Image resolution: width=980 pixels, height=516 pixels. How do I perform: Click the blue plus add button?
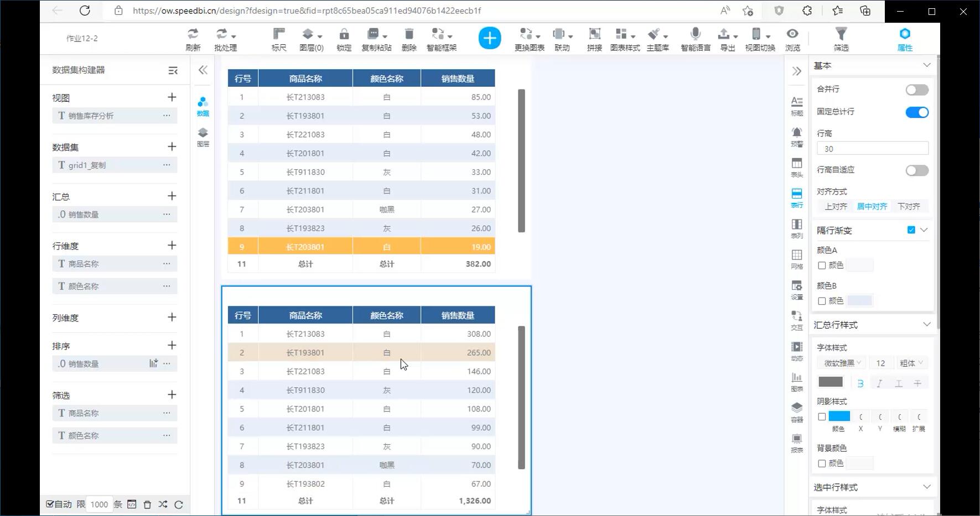coord(489,38)
